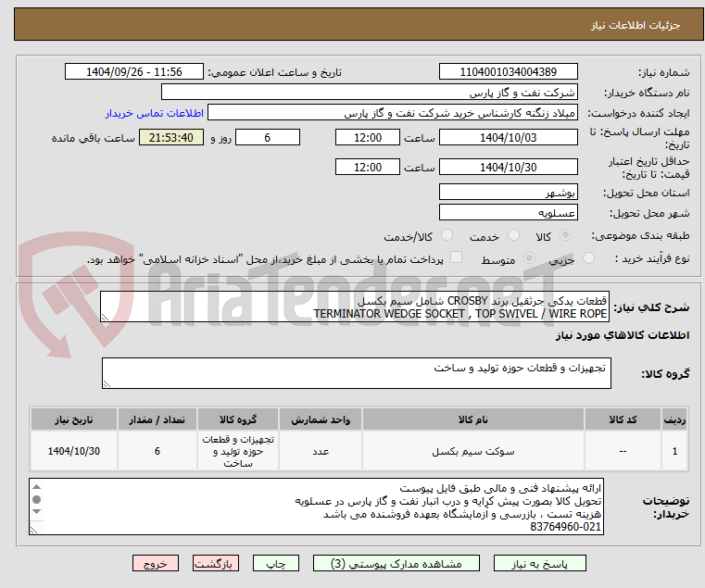Select the جزیی purchase type radio
Screen dimensions: 705x588
coord(588,258)
